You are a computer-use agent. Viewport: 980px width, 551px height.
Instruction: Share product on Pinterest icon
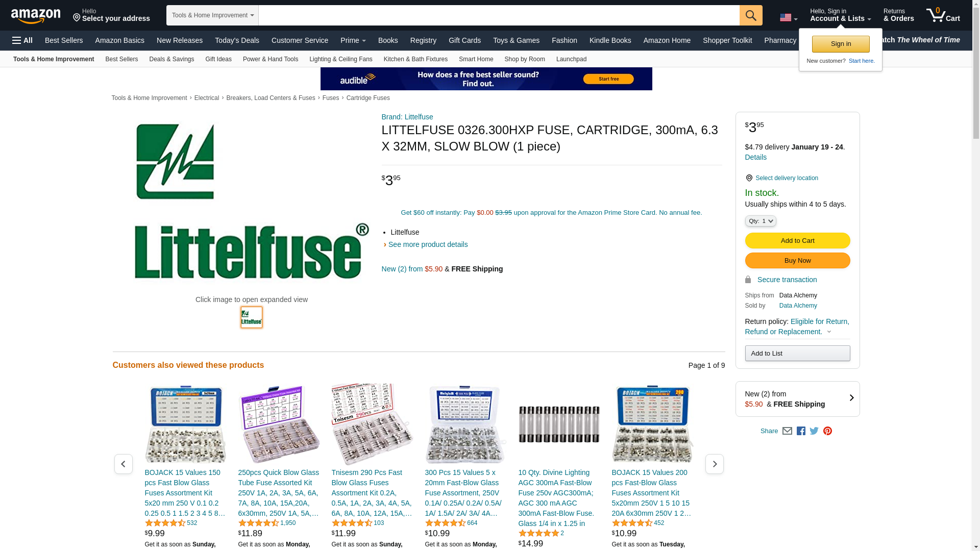point(827,431)
